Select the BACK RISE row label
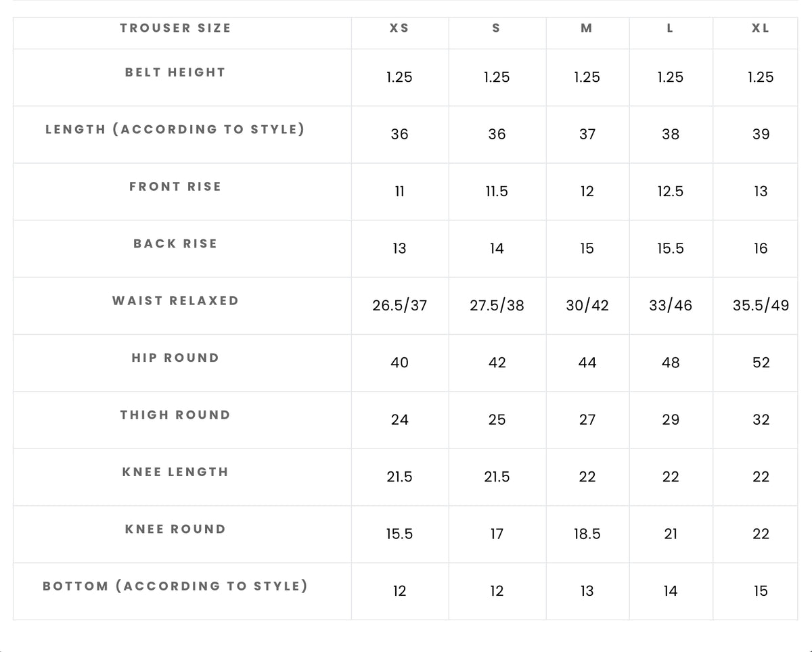 point(175,243)
